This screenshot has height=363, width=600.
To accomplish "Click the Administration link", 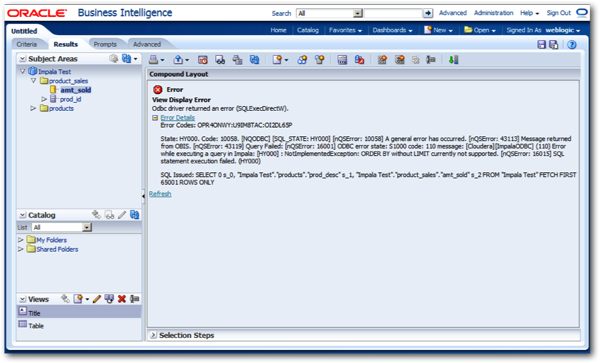I will [494, 13].
